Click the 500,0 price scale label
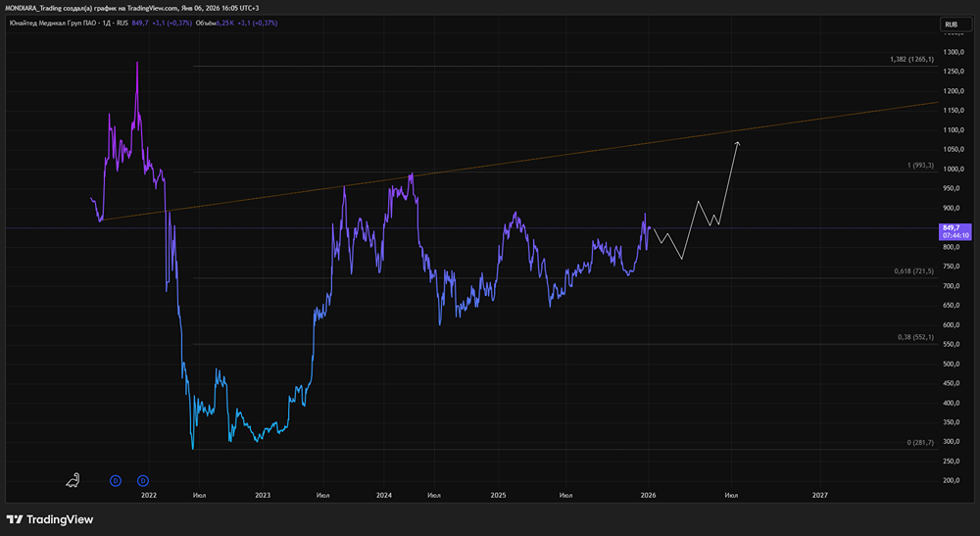 click(954, 365)
